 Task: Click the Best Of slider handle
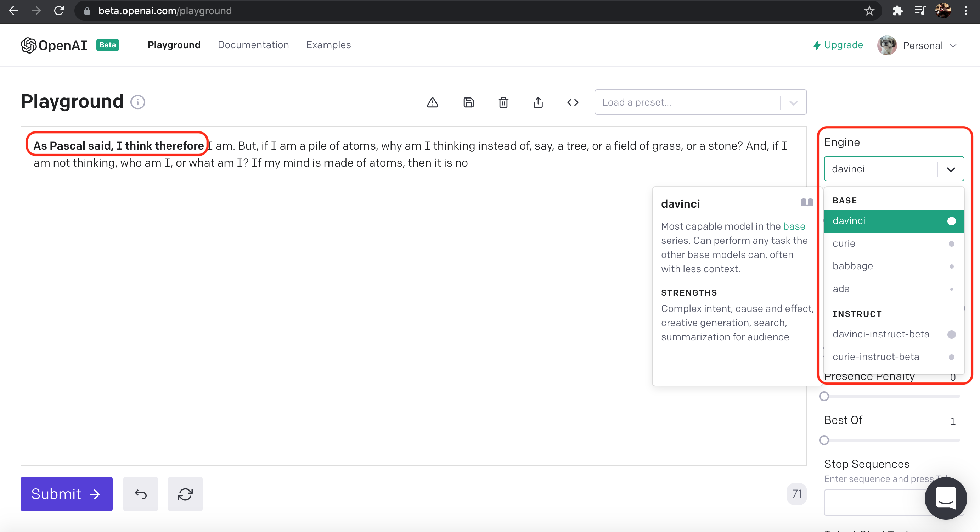point(824,440)
